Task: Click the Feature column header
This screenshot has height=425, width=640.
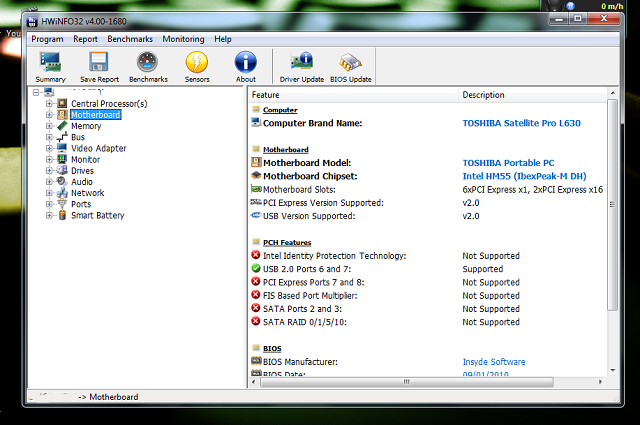Action: coord(353,95)
